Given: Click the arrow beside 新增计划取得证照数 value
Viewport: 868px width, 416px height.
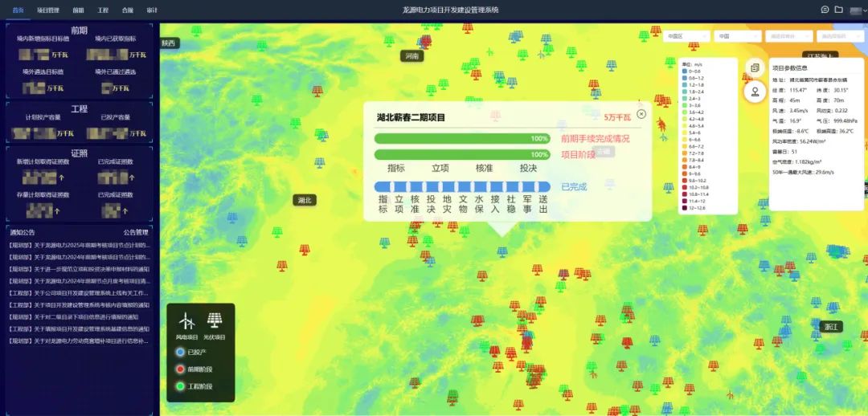Looking at the screenshot, I should (x=61, y=178).
